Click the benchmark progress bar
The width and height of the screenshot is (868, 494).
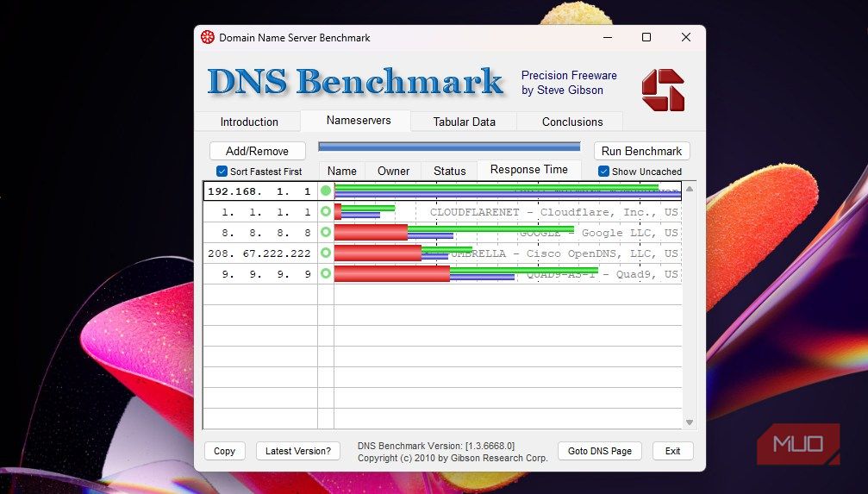449,147
